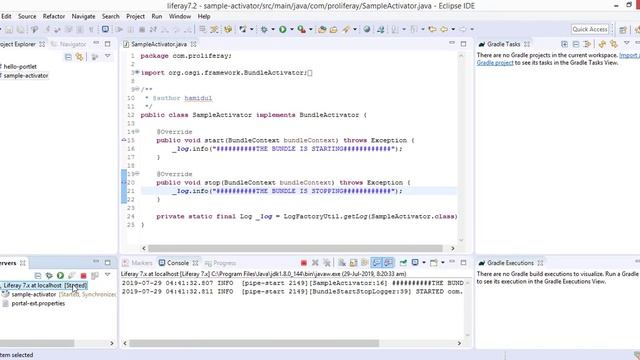
Task: Click Remove Launch X icon in Console toolbar
Action: click(x=315, y=263)
